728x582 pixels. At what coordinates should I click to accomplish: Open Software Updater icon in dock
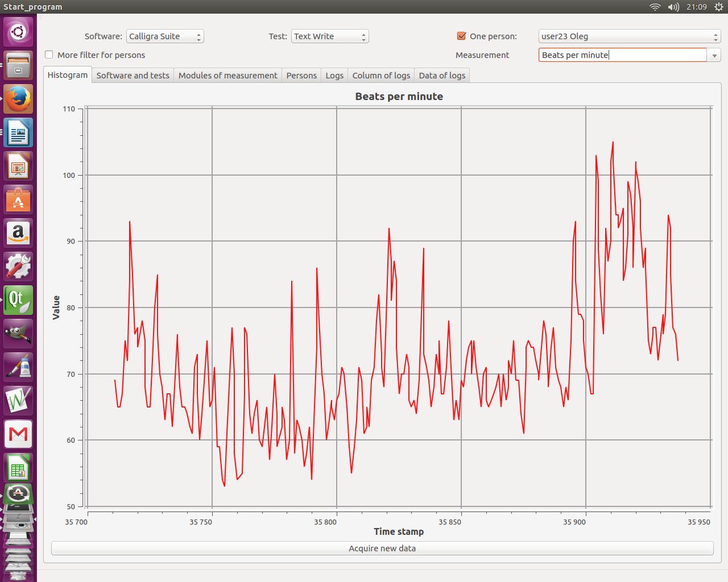point(18,493)
